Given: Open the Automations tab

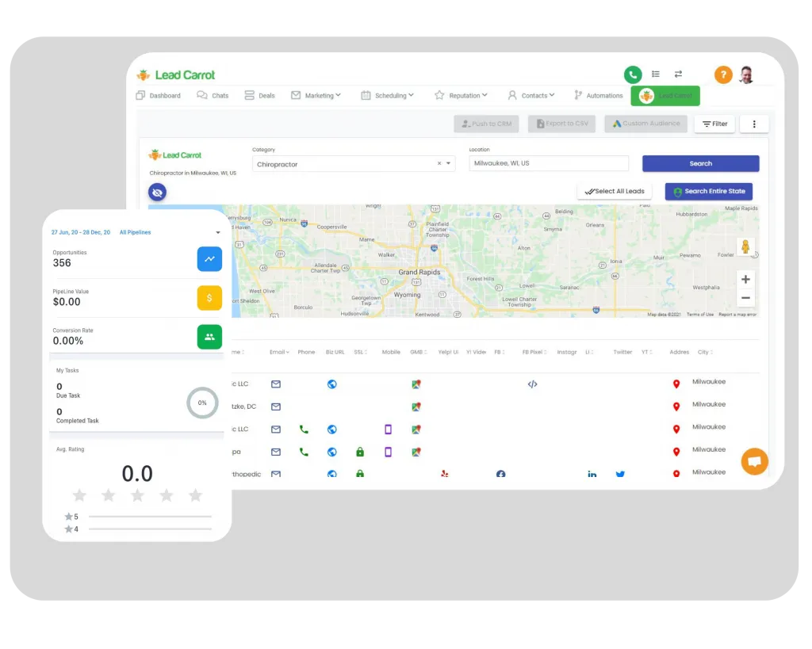Looking at the screenshot, I should click(598, 95).
